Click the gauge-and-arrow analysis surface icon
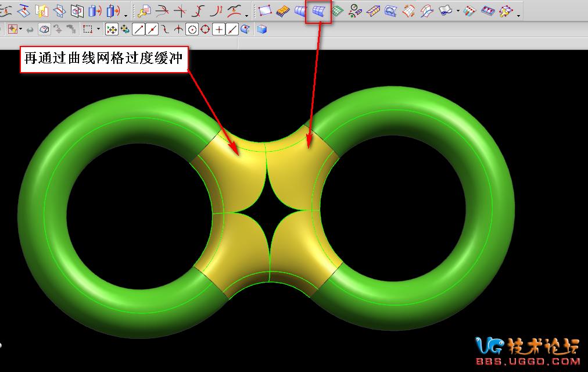 point(355,11)
